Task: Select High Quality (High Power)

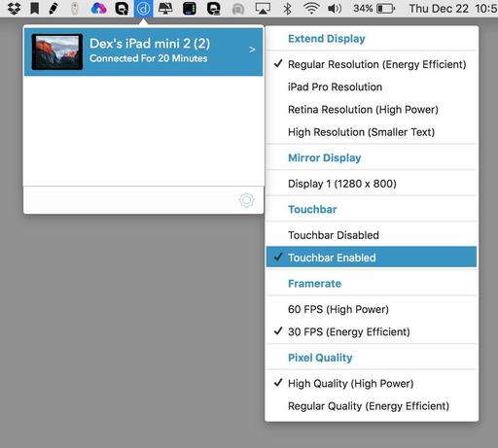Action: [372, 384]
